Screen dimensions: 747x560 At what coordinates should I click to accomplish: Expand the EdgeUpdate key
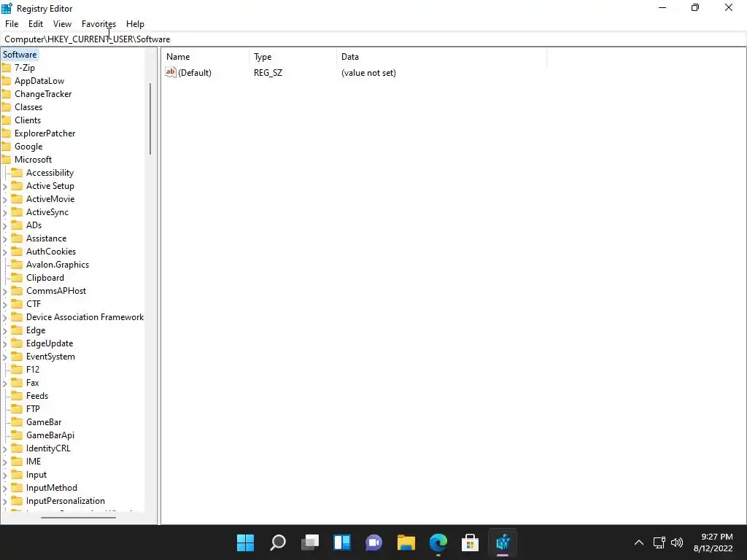pos(5,344)
